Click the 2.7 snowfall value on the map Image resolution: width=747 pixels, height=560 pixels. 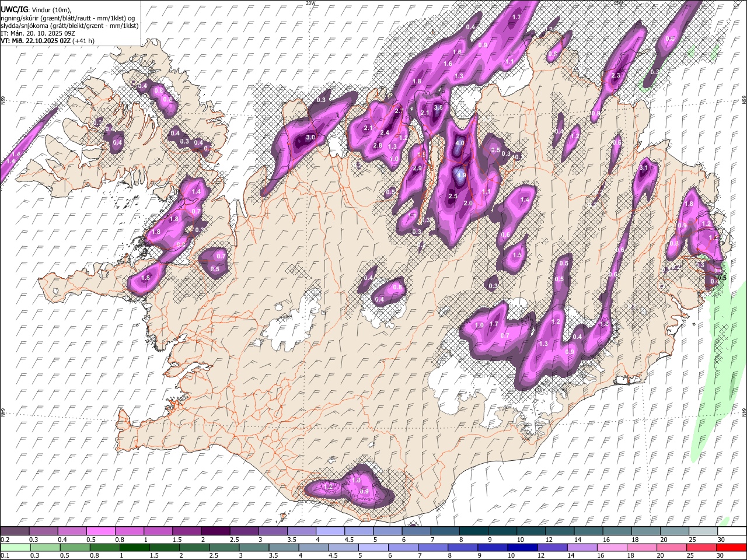click(399, 111)
